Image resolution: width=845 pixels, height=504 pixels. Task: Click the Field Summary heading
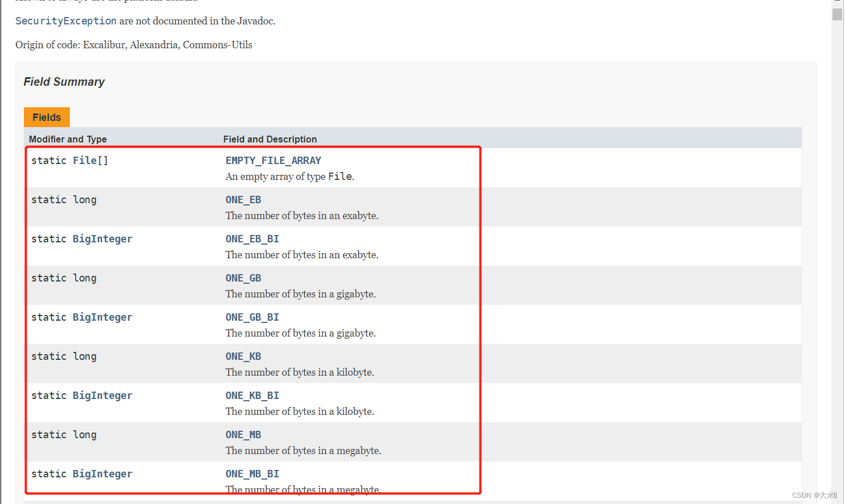64,82
